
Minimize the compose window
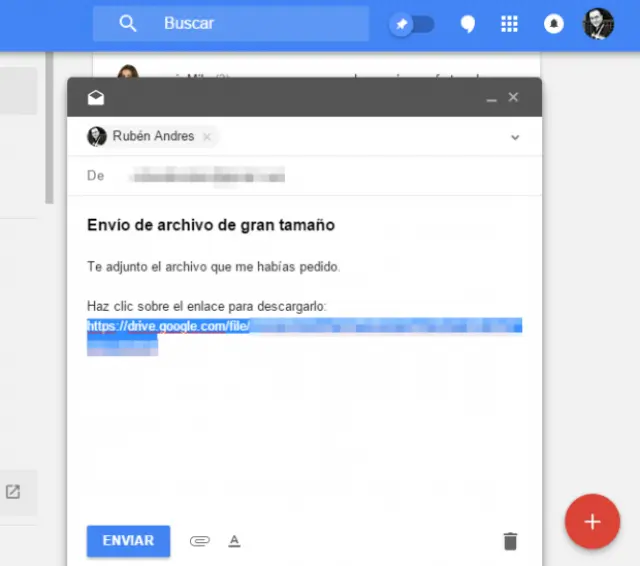pos(490,99)
